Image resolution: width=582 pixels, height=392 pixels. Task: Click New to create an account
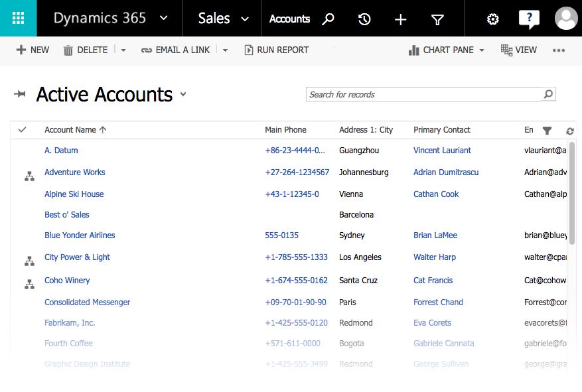tap(33, 50)
